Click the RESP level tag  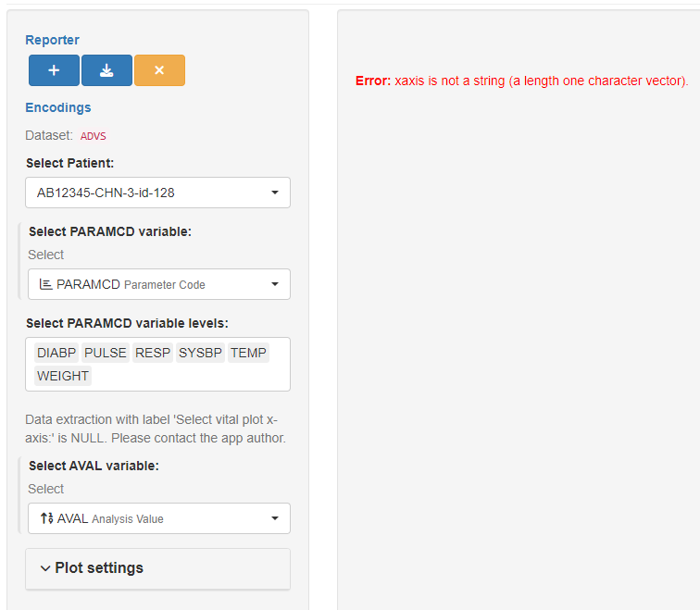pos(153,353)
